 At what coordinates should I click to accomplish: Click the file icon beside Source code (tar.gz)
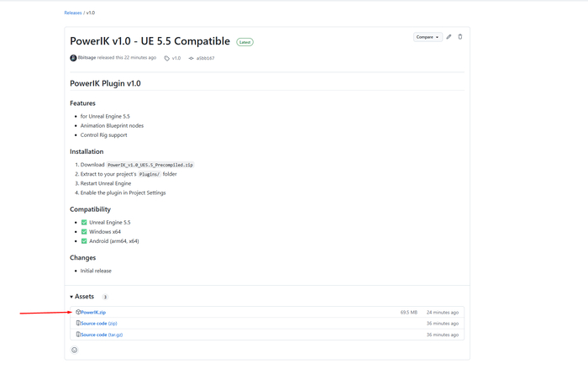click(x=78, y=334)
